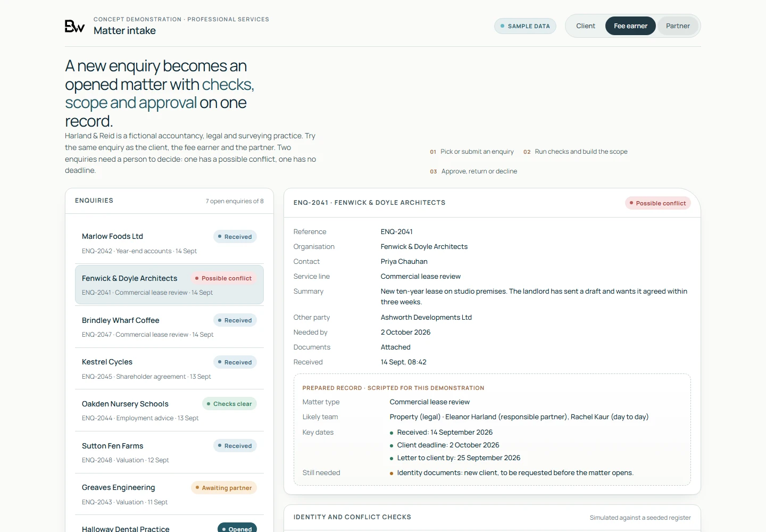Click step 01 Pick or submit an enquiry
This screenshot has height=532, width=766.
(x=472, y=152)
